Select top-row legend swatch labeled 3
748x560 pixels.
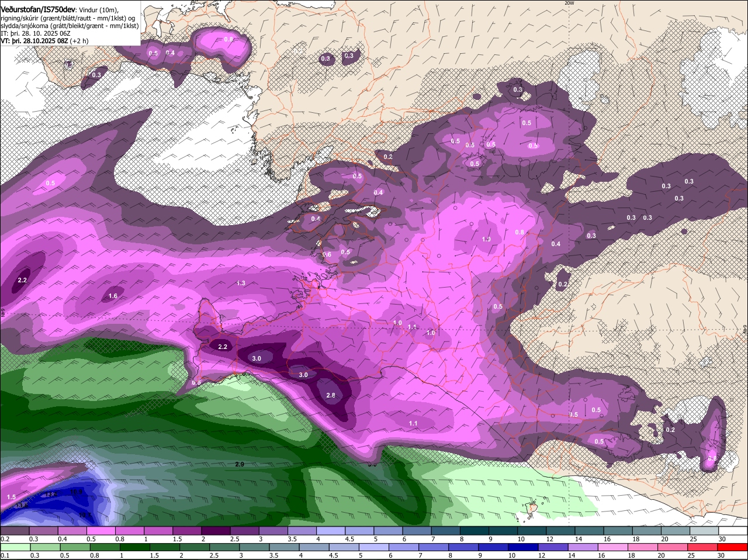pos(273,530)
